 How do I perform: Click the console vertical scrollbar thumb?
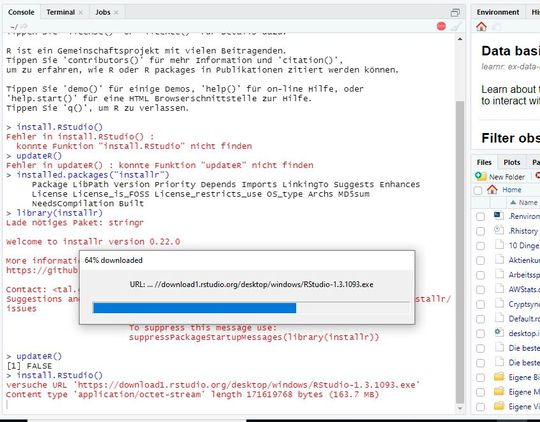(x=460, y=251)
